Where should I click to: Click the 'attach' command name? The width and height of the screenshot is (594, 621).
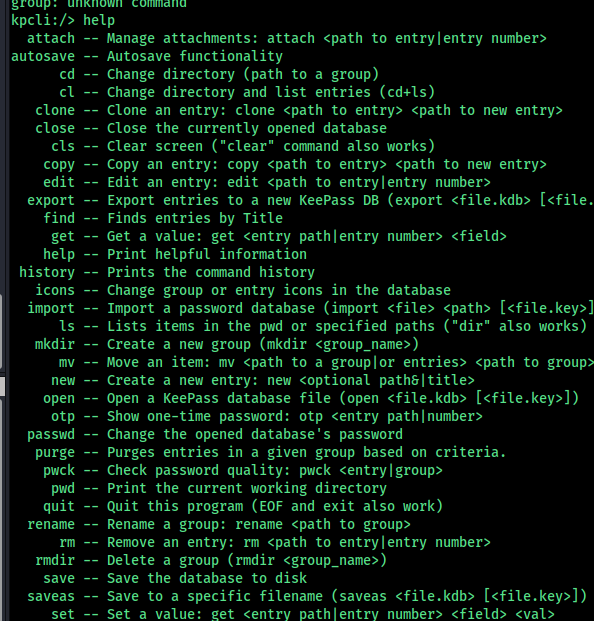pos(51,38)
